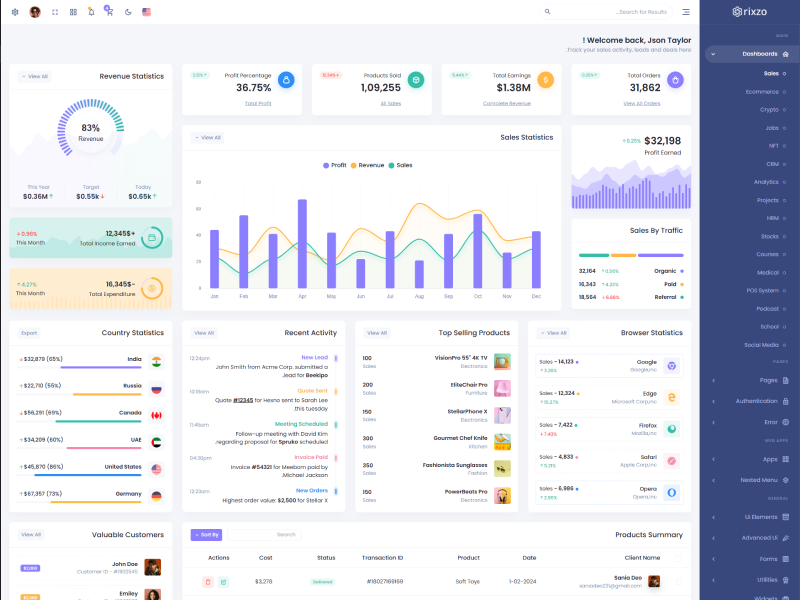
Task: Open the apps grid icon in header
Action: click(x=73, y=12)
